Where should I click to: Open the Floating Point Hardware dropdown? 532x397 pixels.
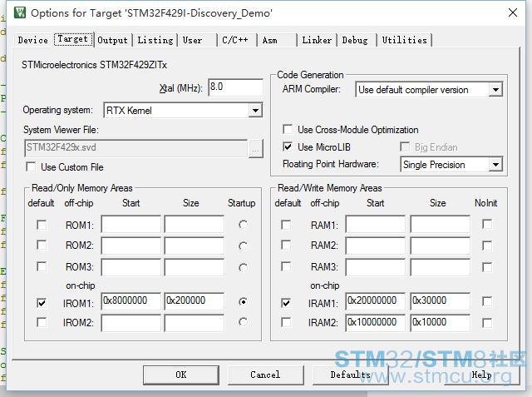[x=495, y=165]
